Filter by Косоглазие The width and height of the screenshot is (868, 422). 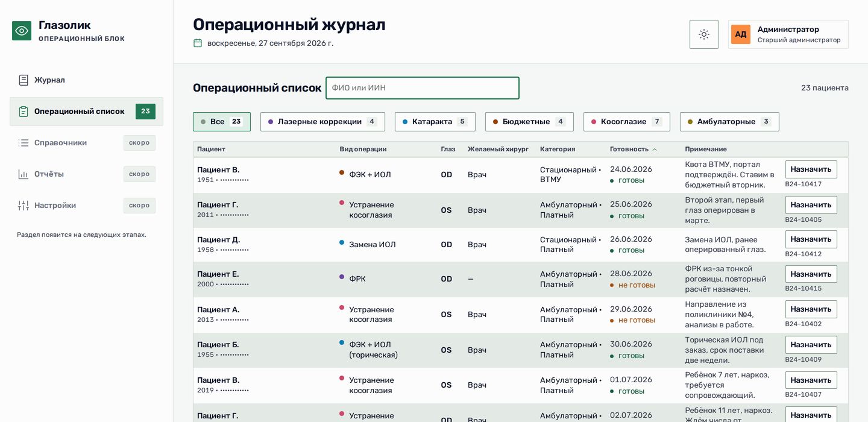(x=627, y=122)
